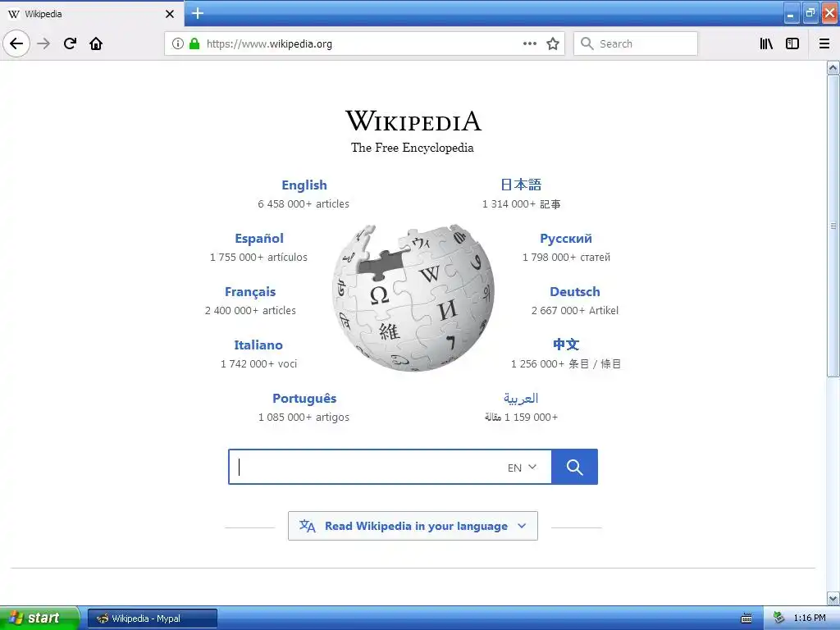Click '1 085 000+ artigos' text

coord(304,418)
